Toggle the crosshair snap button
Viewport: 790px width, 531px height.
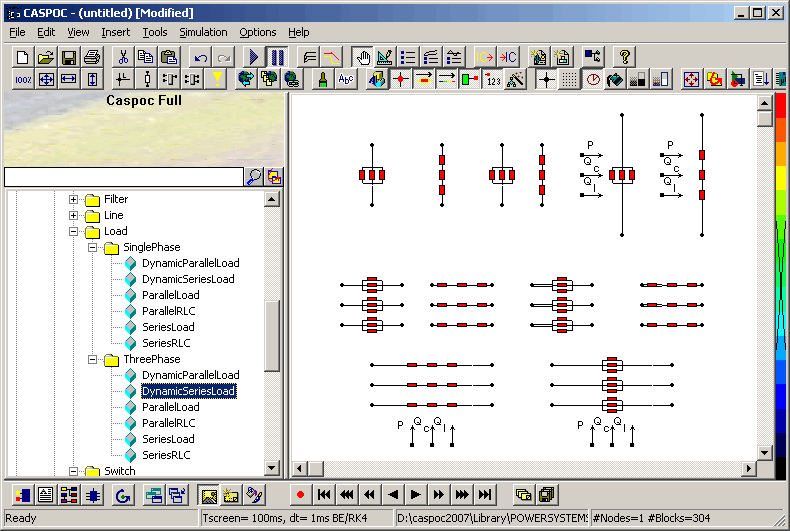[x=545, y=79]
